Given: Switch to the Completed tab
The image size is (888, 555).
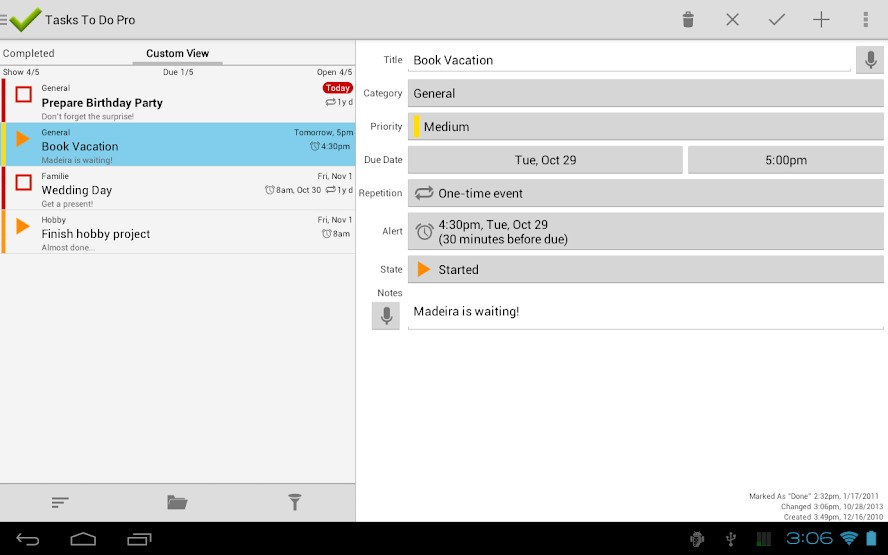Looking at the screenshot, I should pos(28,53).
